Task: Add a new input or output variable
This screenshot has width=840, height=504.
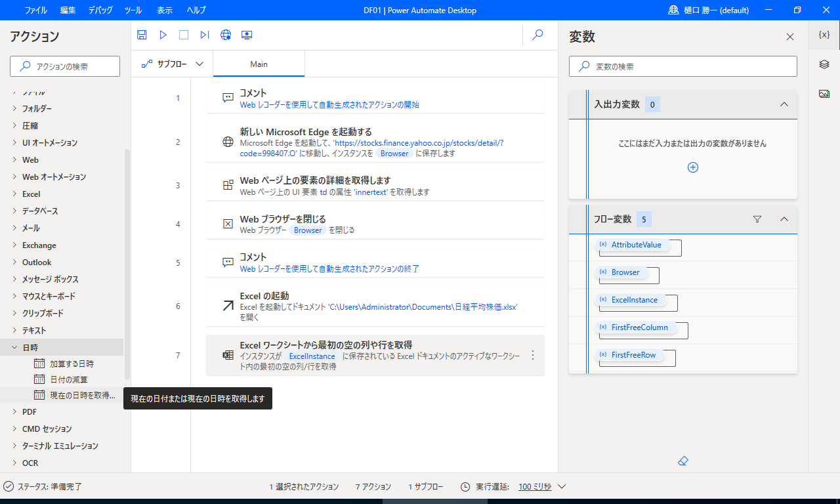Action: (x=692, y=167)
